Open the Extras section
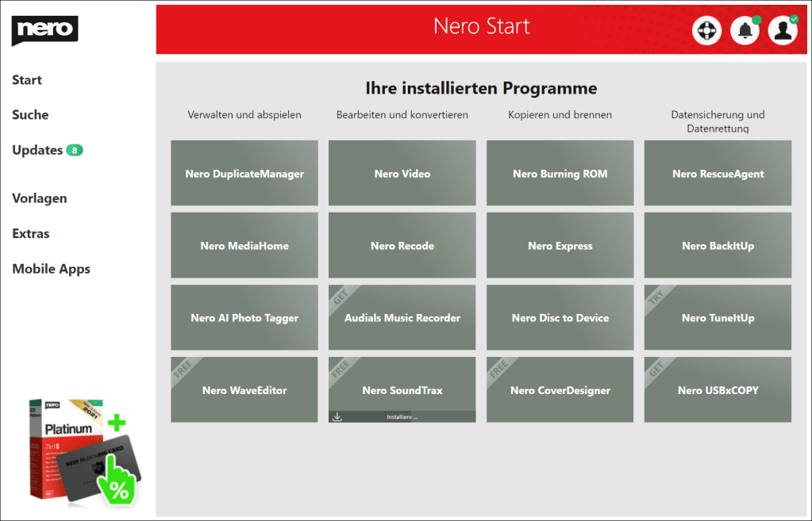Image resolution: width=812 pixels, height=521 pixels. pyautogui.click(x=31, y=234)
